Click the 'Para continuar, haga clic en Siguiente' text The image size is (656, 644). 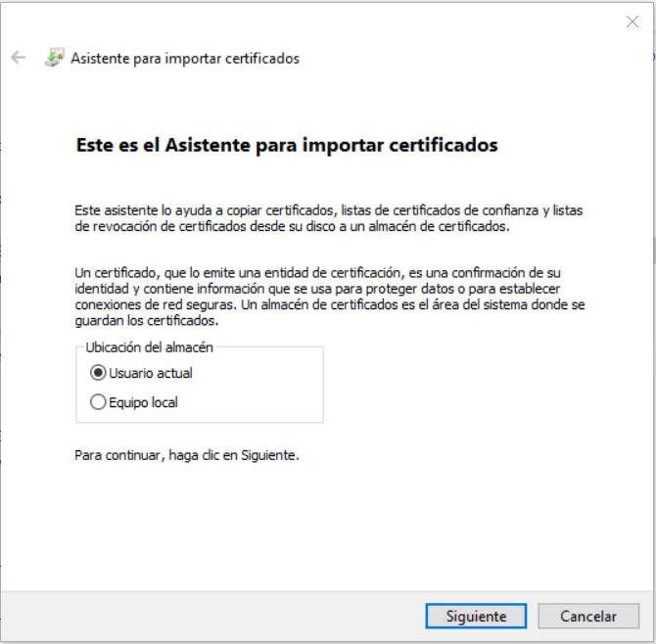186,455
